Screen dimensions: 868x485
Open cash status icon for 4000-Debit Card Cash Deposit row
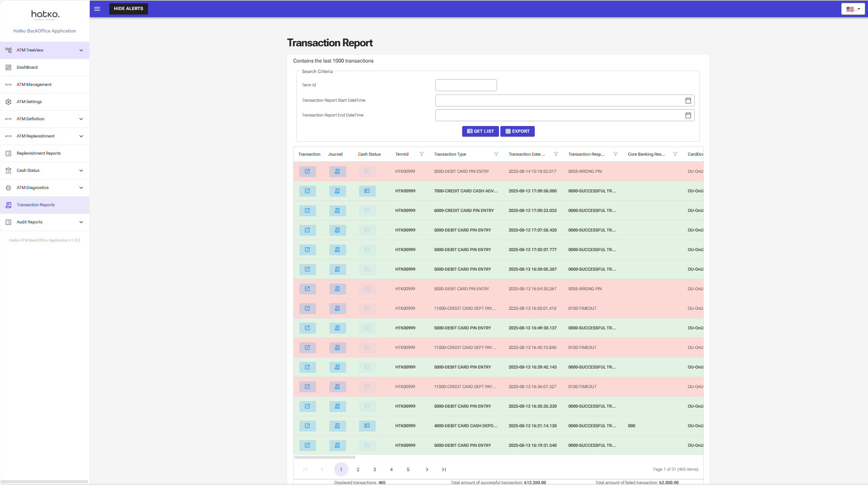367,426
